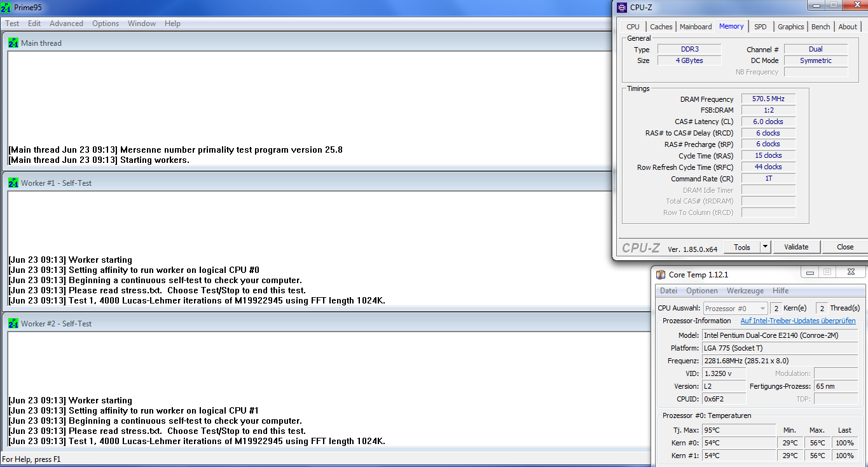
Task: Switch to the Caches tab in CPU-Z
Action: click(661, 27)
